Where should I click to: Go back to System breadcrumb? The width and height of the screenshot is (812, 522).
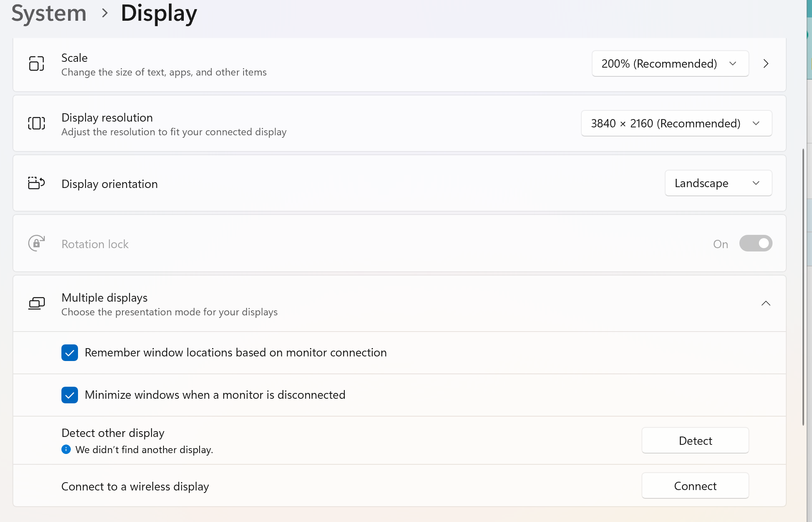(49, 13)
